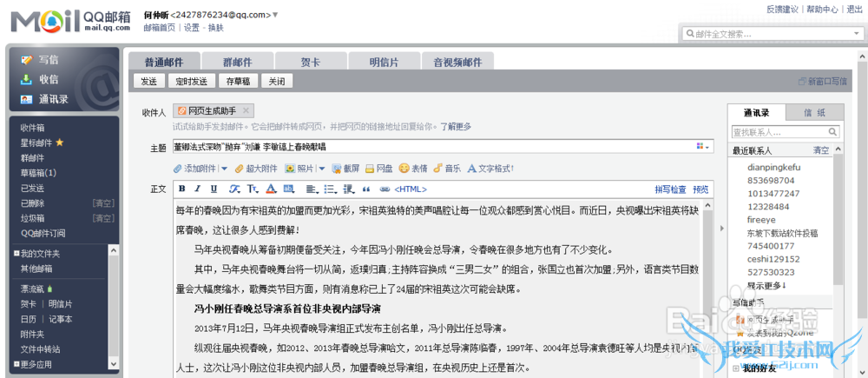Open the 贺卡 tab
Viewport: 868px width, 378px height.
tap(311, 62)
